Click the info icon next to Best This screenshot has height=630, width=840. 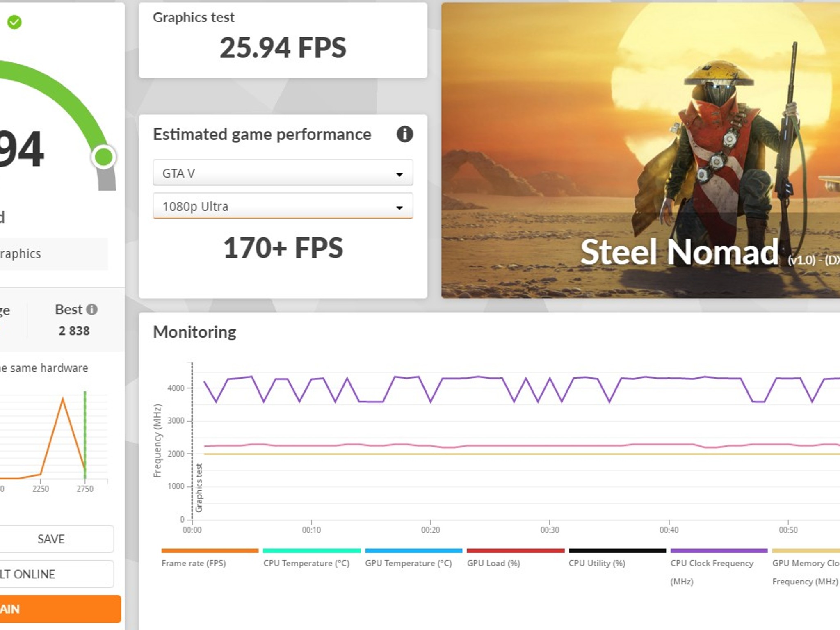[92, 309]
